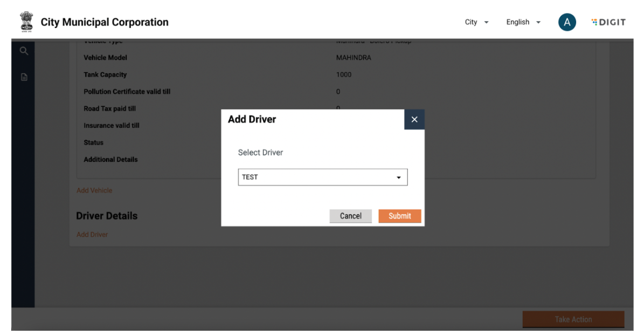Screen dimensions: 644x335
Task: Close the Add Driver dialog
Action: point(414,120)
